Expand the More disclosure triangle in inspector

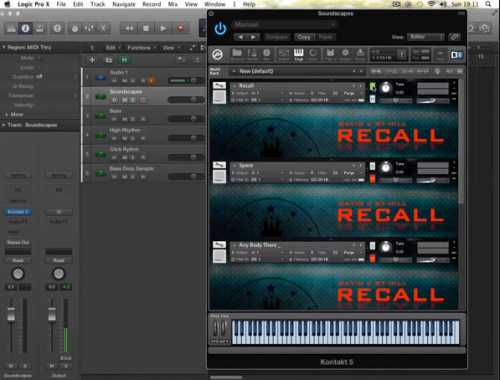(x=6, y=114)
